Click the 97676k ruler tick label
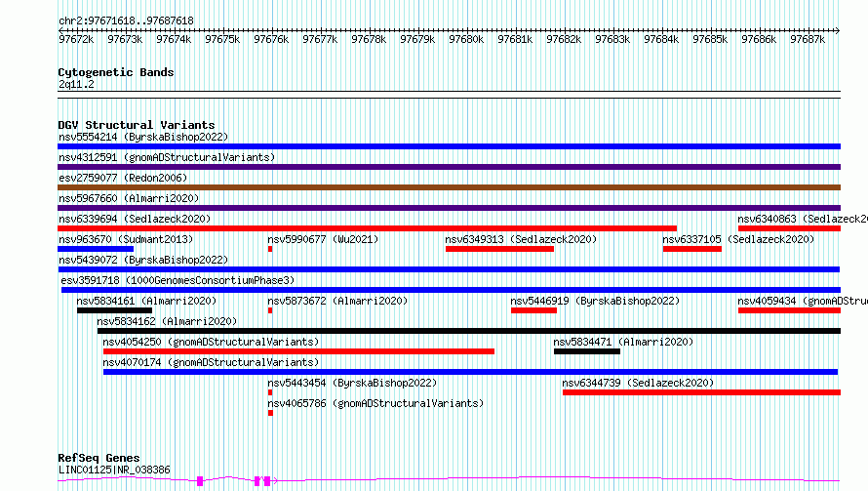868x491 pixels. point(271,39)
